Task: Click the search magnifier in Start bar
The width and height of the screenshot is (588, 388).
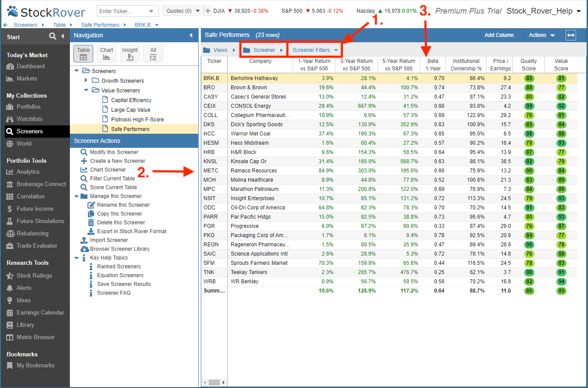Action: coord(53,37)
